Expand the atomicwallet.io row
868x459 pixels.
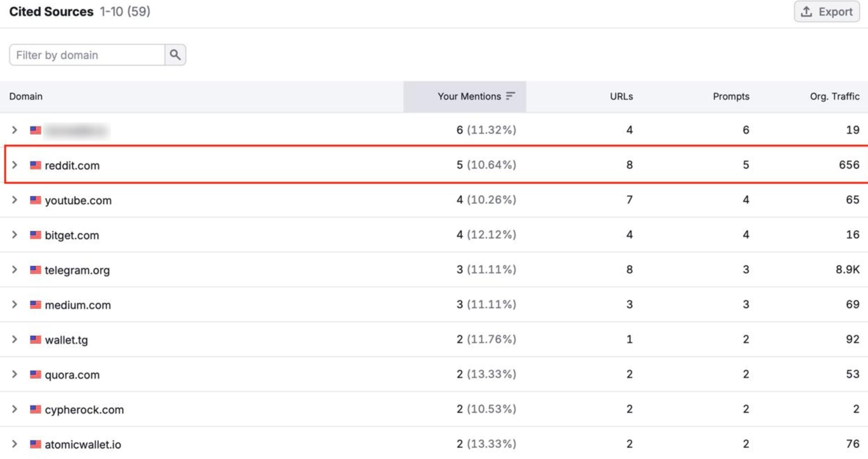[14, 444]
